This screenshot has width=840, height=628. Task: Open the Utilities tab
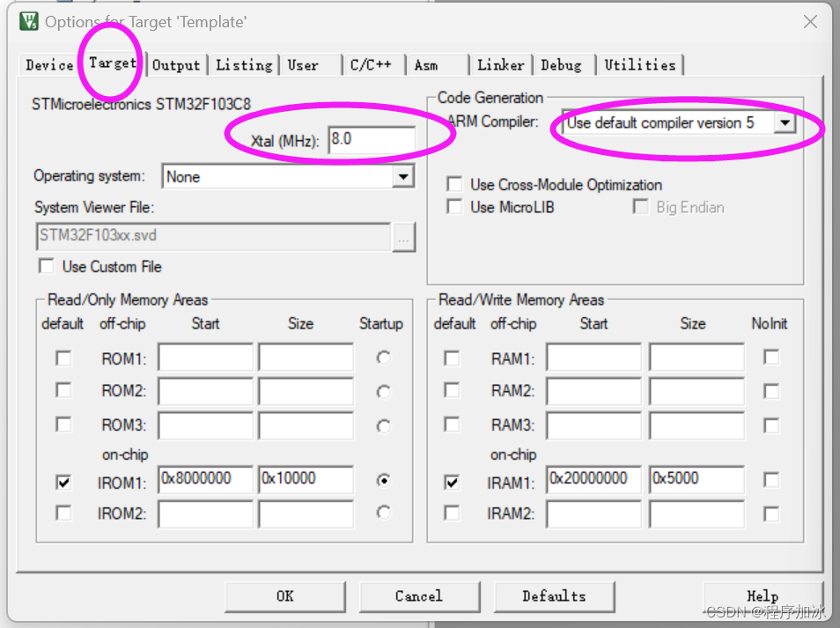[639, 65]
